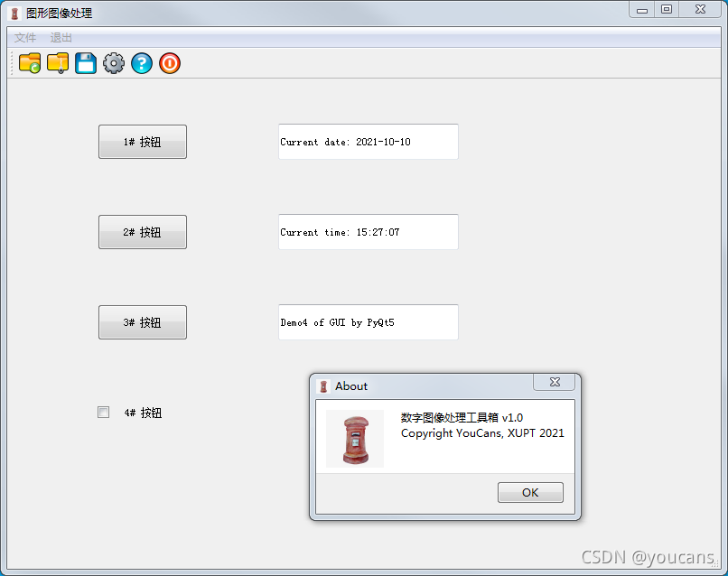Click the blue floppy disk save icon
The image size is (728, 576).
click(86, 63)
